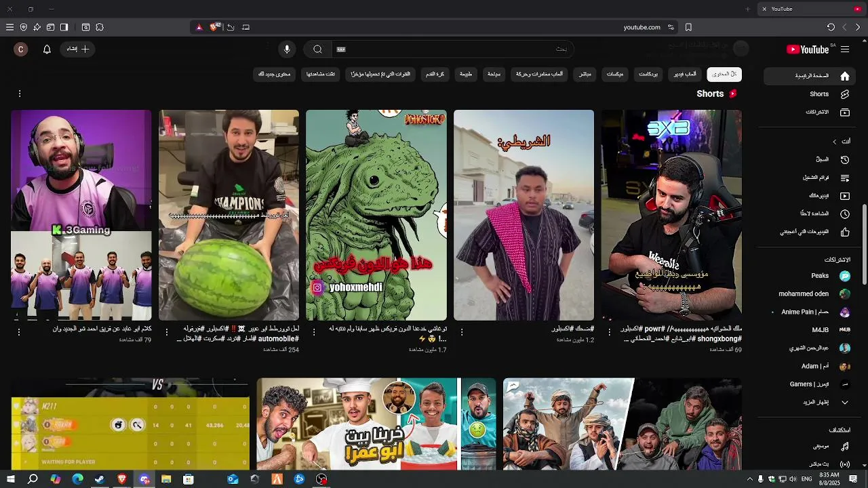Select the podcasts (بودكاست) filter chip

coord(648,74)
